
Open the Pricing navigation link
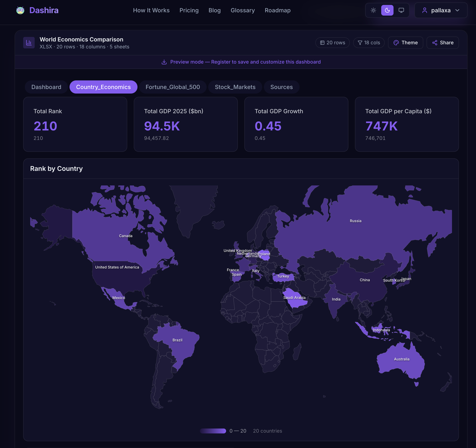pyautogui.click(x=189, y=10)
